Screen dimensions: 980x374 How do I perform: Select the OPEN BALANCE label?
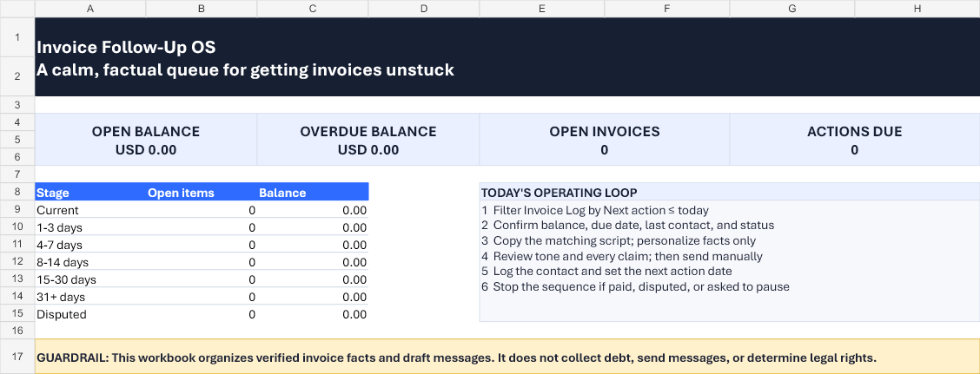[x=146, y=132]
